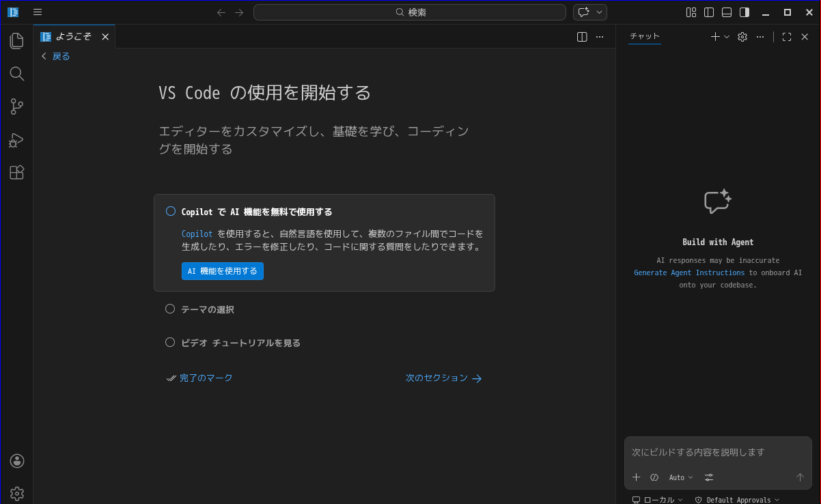The width and height of the screenshot is (821, 504).
Task: Open the Default Approvals dropdown
Action: pos(737,500)
